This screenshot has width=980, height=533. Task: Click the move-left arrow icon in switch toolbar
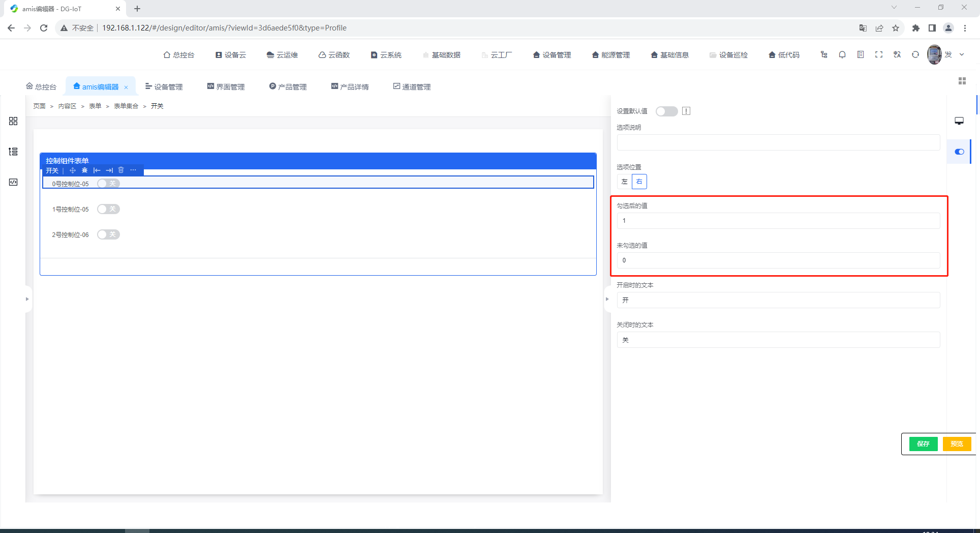click(97, 170)
